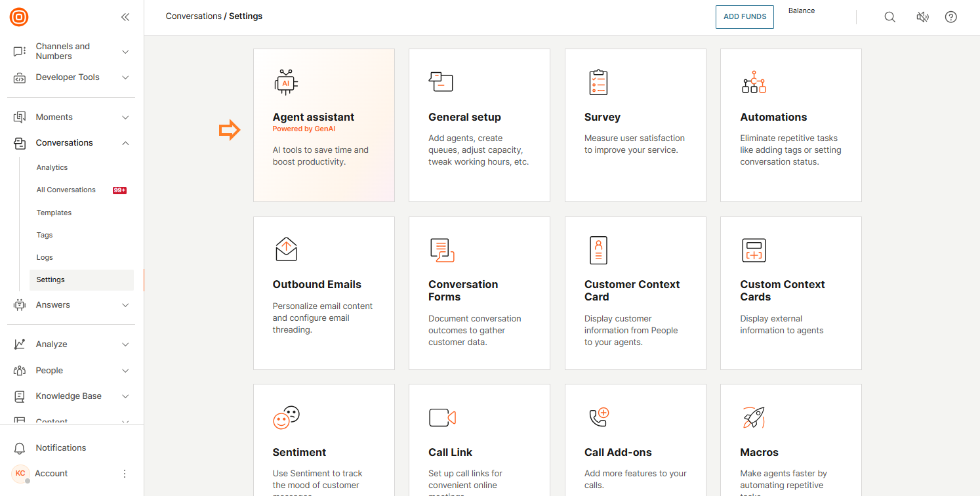
Task: Open Logs under Conversations
Action: [45, 257]
